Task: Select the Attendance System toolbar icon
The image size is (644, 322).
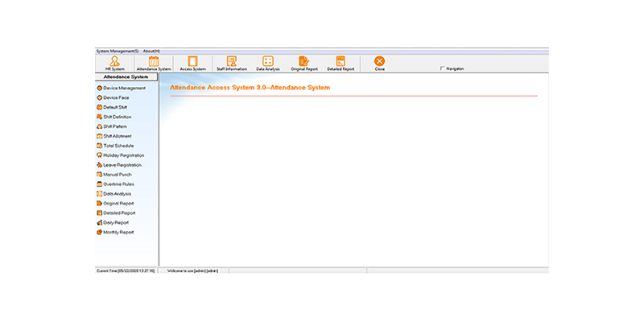Action: click(154, 64)
